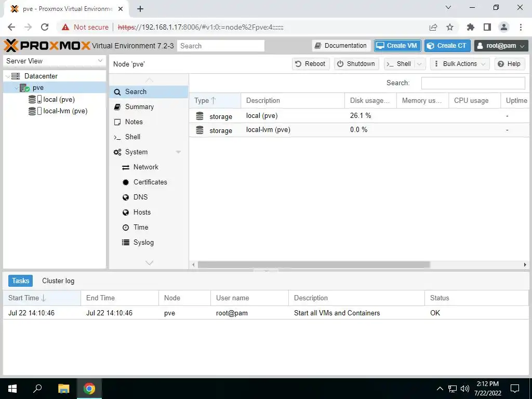Toggle the browser side panel icon
The image size is (532, 399).
click(x=487, y=27)
